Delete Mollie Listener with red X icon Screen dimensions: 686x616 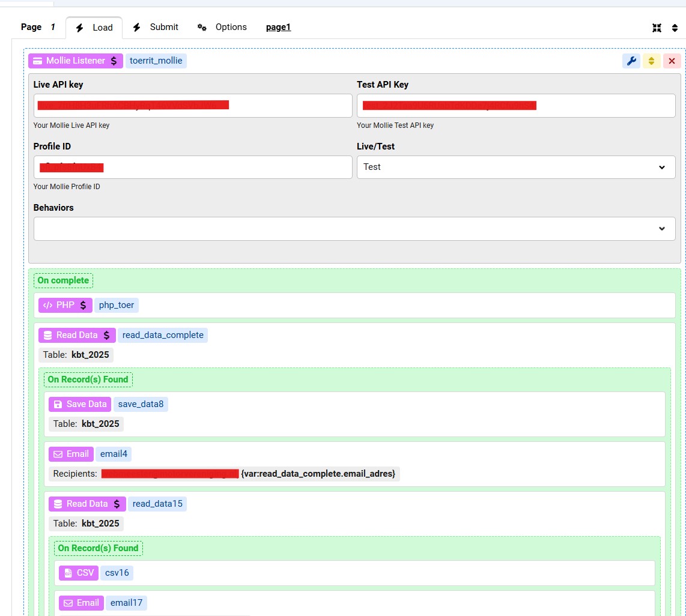672,61
